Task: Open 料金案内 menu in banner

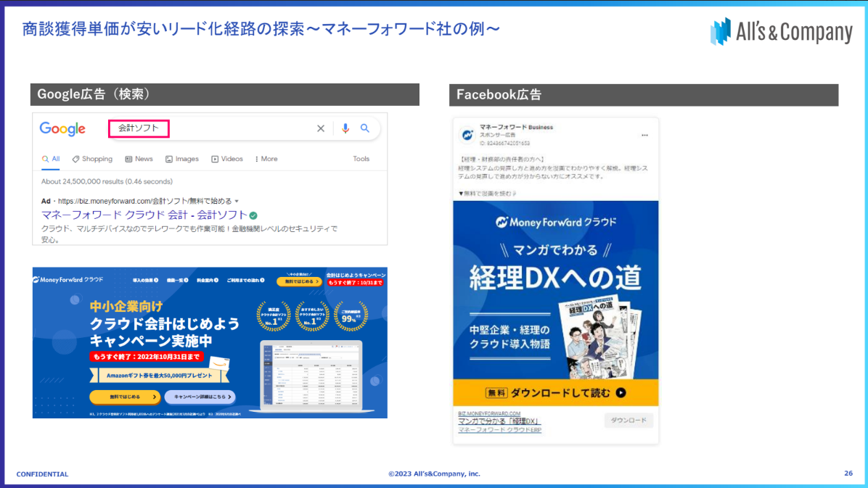Action: 208,280
